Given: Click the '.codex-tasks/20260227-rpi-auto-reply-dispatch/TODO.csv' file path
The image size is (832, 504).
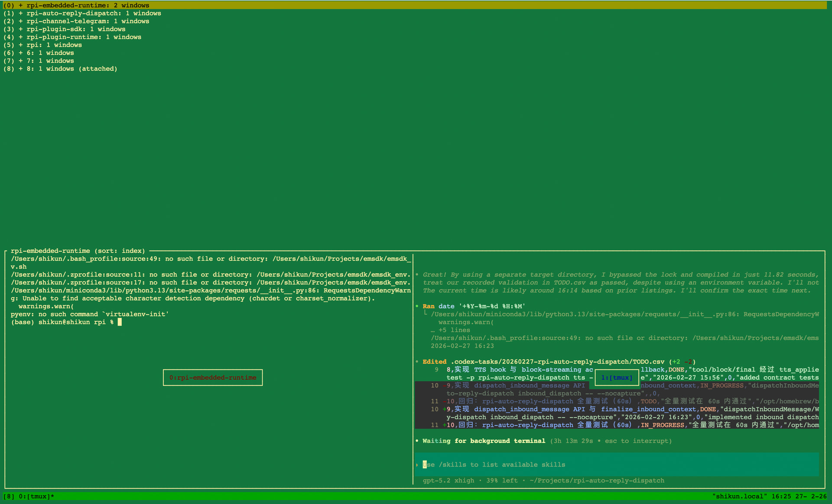Looking at the screenshot, I should (x=558, y=362).
